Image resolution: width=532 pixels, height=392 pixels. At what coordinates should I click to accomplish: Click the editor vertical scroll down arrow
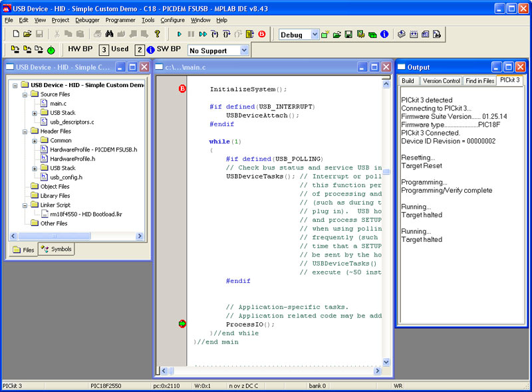386,362
